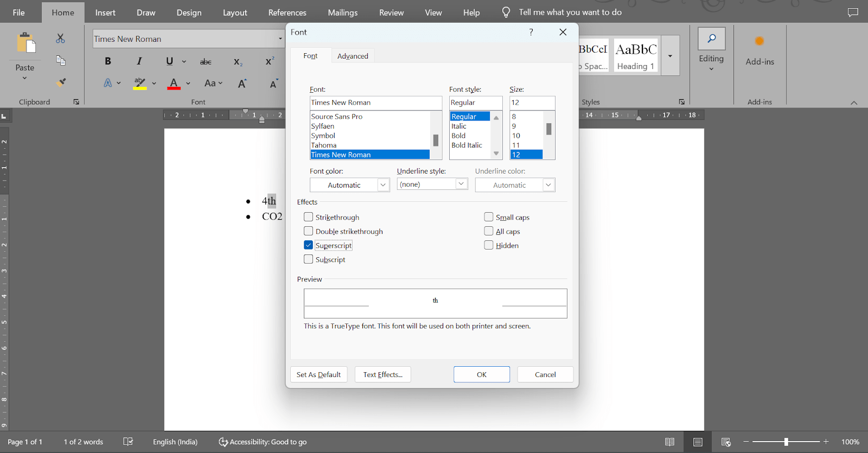Click the Text Effects button

382,374
